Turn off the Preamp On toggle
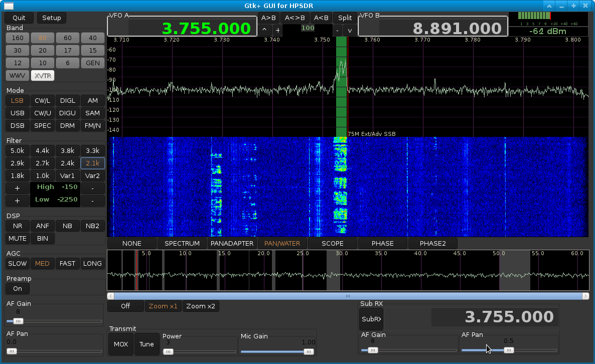The image size is (595, 364). point(17,288)
